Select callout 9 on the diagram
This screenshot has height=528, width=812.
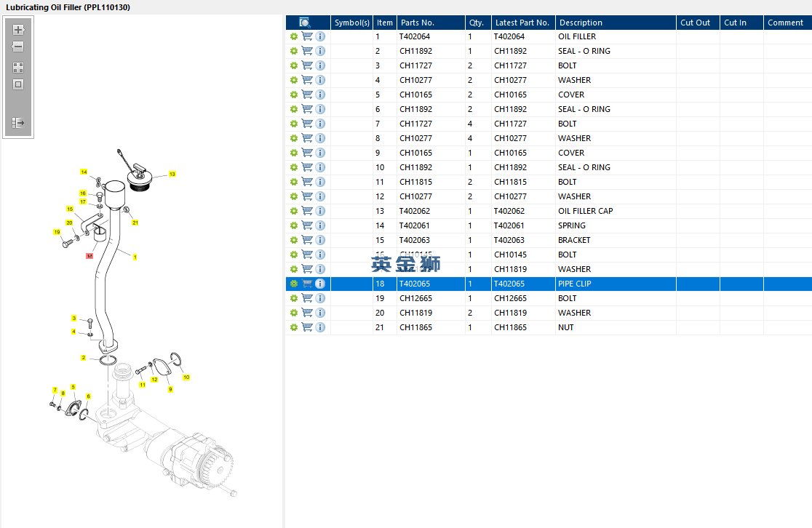click(170, 389)
